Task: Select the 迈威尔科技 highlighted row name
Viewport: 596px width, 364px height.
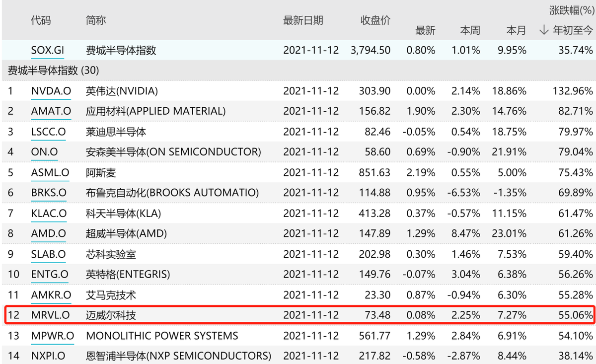Action: click(x=111, y=315)
